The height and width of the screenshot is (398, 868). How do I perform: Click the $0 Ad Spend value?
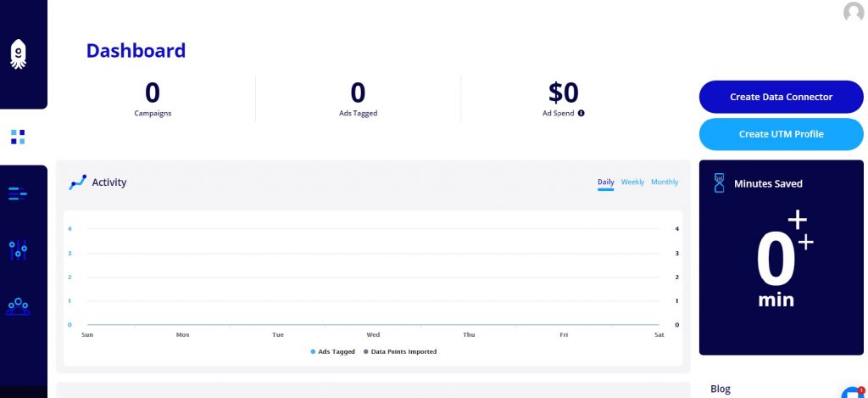(x=564, y=92)
